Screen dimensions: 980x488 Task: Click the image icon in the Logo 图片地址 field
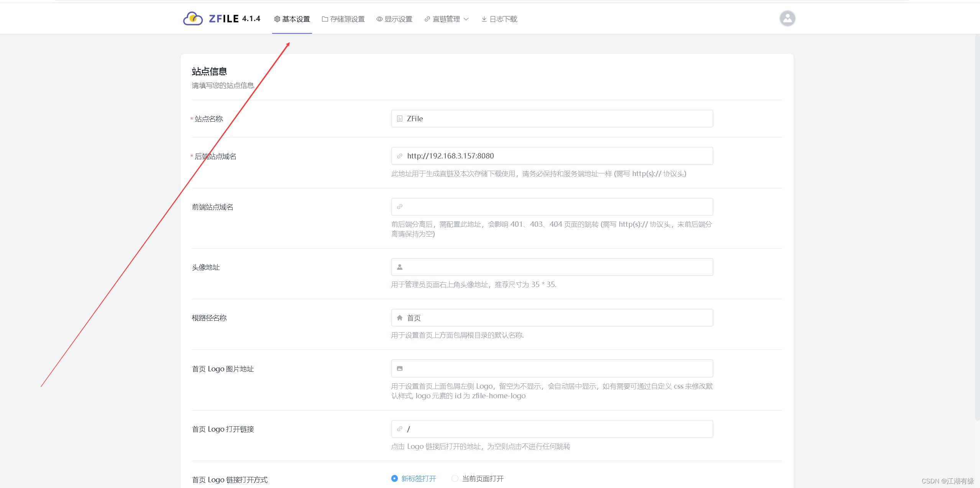coord(400,368)
